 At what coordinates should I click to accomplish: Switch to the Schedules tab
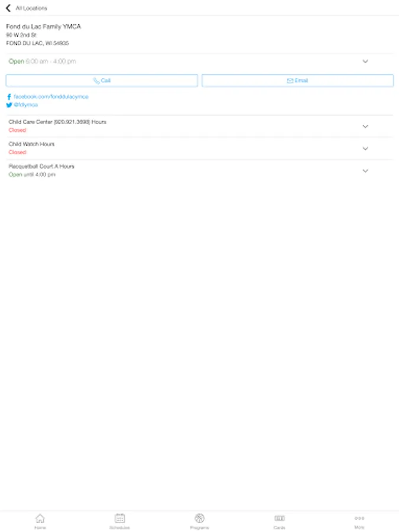(120, 521)
